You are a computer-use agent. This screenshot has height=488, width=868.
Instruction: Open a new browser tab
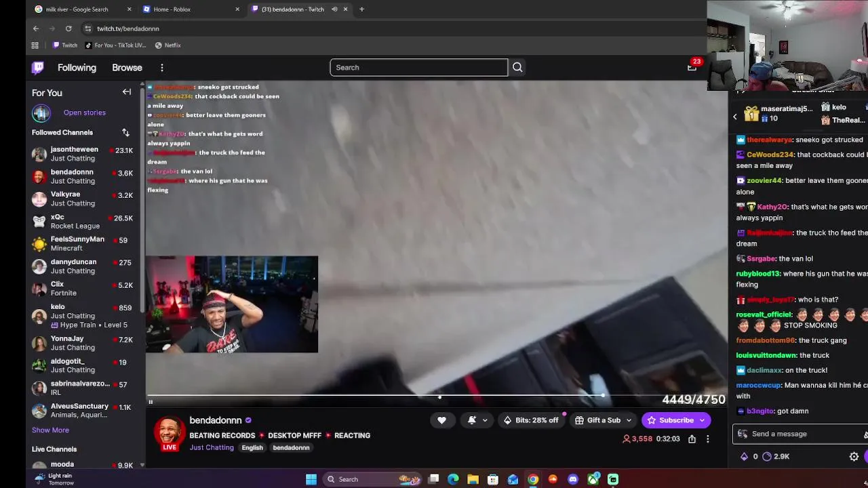[x=361, y=9]
